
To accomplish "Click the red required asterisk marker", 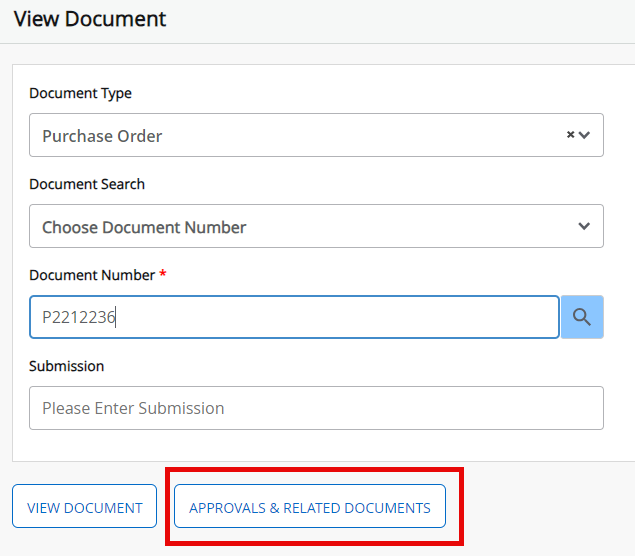I will [163, 274].
